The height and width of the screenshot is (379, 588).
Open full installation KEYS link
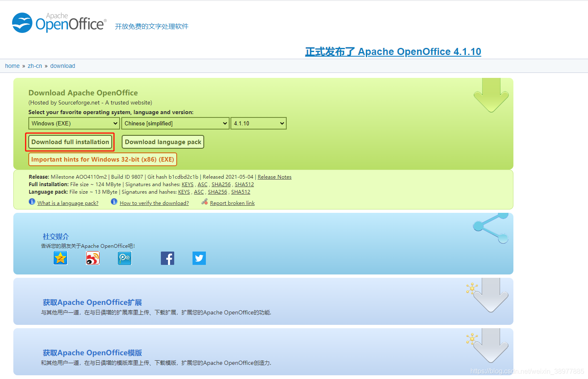tap(188, 185)
